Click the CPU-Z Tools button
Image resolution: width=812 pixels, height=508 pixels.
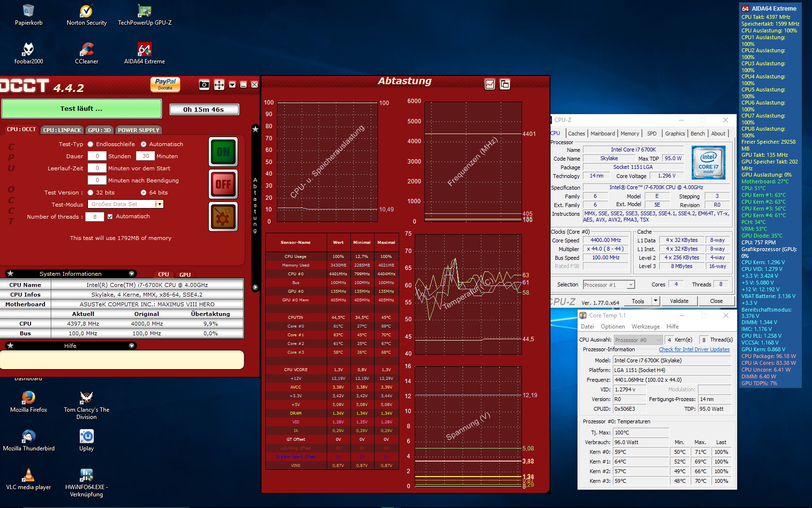(638, 301)
